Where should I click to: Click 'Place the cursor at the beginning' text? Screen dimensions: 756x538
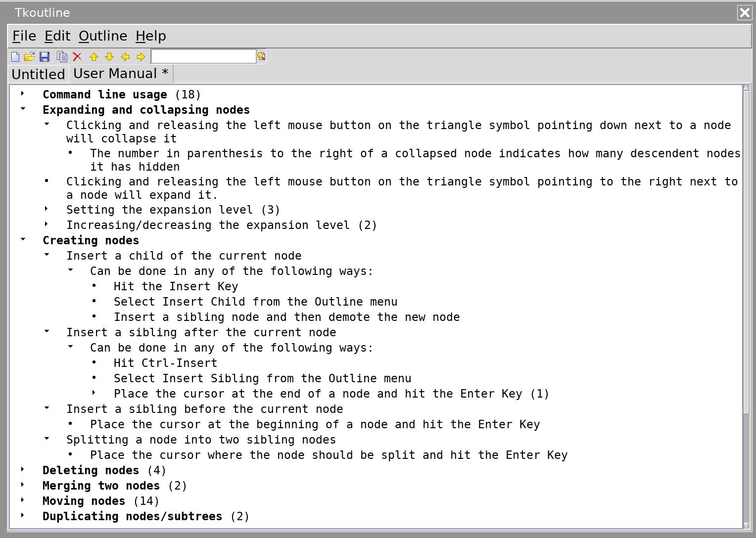315,424
